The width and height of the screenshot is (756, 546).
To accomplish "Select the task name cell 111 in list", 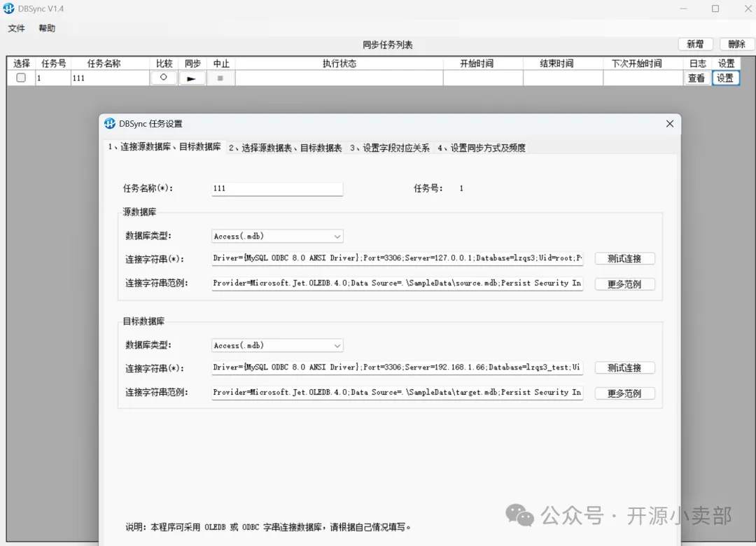I will [x=110, y=78].
